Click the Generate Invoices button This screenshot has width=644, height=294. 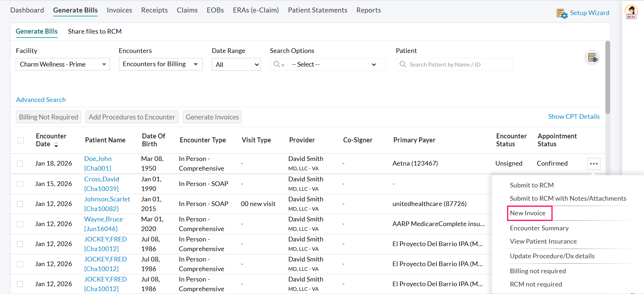212,117
